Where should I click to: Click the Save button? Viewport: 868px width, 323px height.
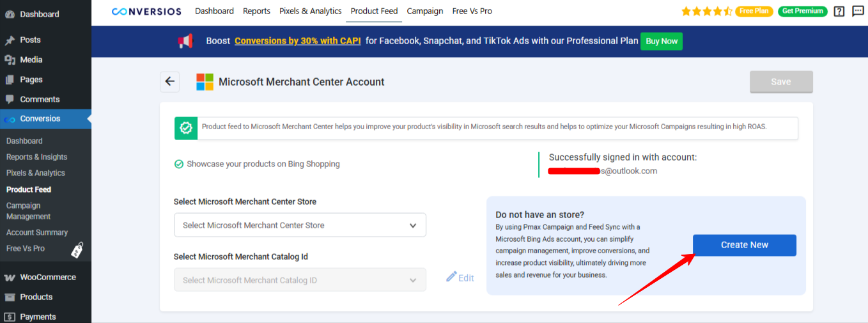781,82
